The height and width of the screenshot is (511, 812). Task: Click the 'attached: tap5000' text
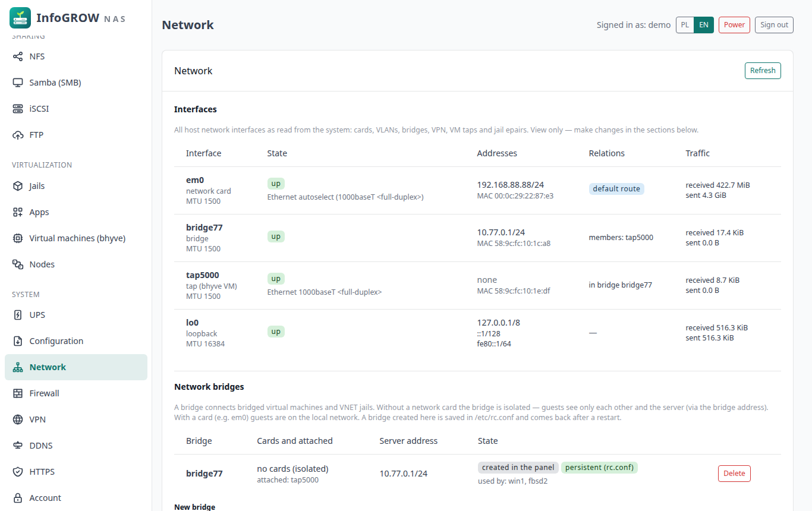(288, 480)
